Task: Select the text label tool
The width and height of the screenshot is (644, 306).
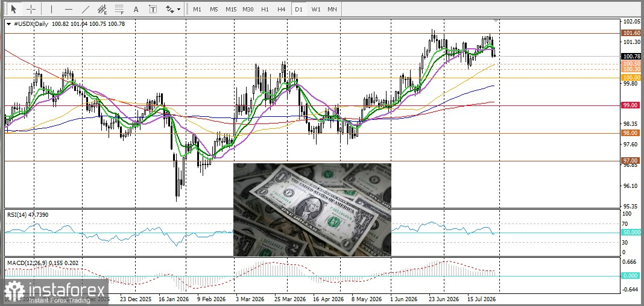Action: pyautogui.click(x=153, y=9)
